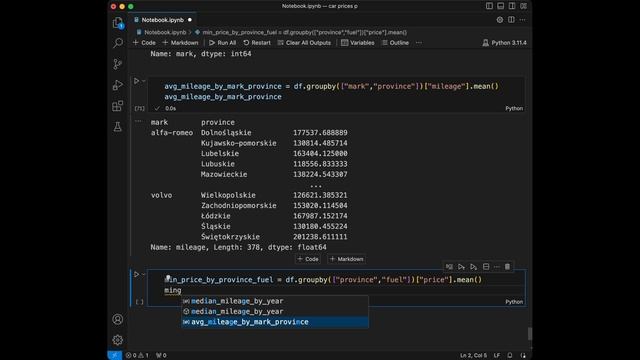Viewport: 640px width, 360px height.
Task: Click the ports status item showing 0
Action: point(161,355)
